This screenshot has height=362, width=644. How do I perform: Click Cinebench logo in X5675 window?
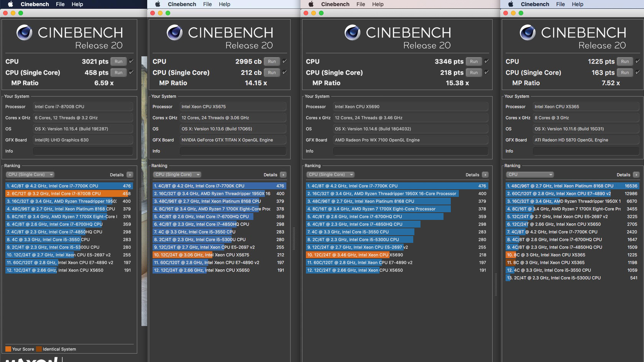pos(175,33)
